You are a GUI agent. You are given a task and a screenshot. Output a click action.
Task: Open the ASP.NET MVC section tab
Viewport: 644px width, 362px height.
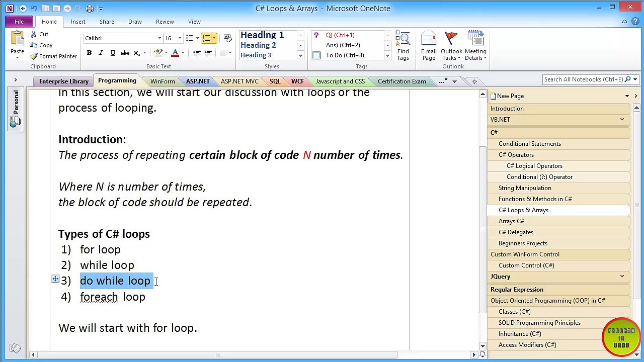tap(239, 81)
